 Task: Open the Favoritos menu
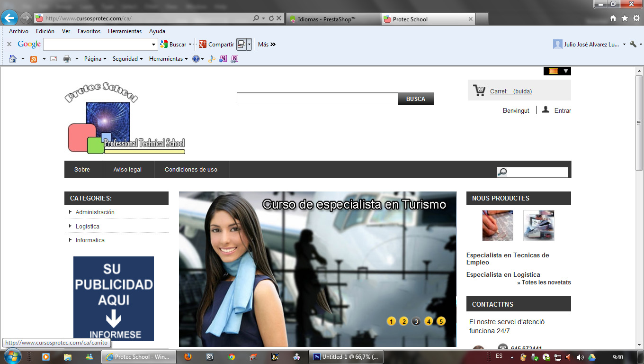[x=89, y=31]
